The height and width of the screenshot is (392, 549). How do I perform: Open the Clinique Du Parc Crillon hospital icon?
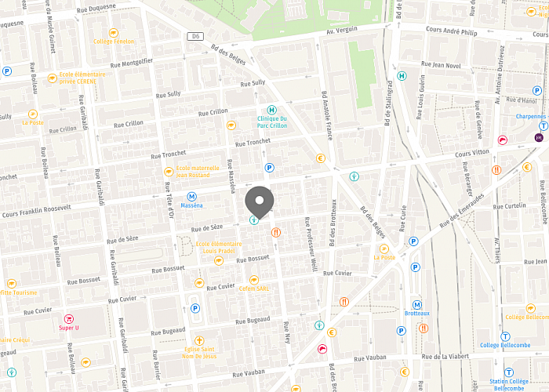pyautogui.click(x=271, y=110)
